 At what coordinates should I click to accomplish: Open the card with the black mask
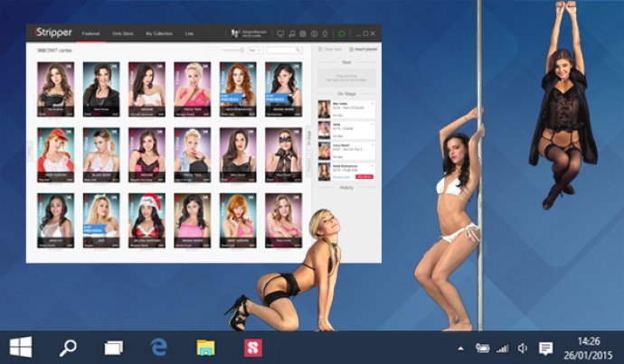tap(283, 155)
